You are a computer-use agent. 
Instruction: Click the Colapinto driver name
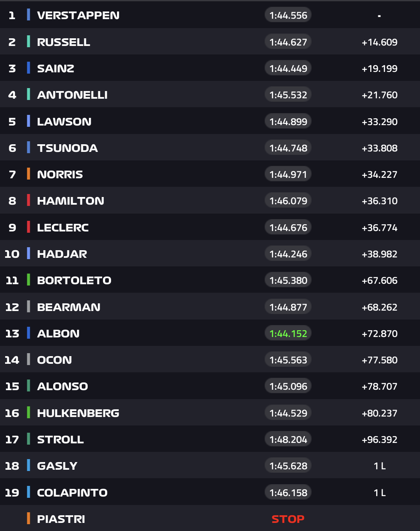72,493
